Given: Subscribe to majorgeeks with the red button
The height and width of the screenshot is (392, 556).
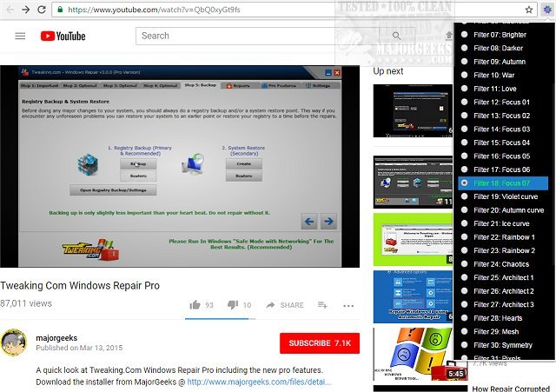Looking at the screenshot, I should pos(320,343).
